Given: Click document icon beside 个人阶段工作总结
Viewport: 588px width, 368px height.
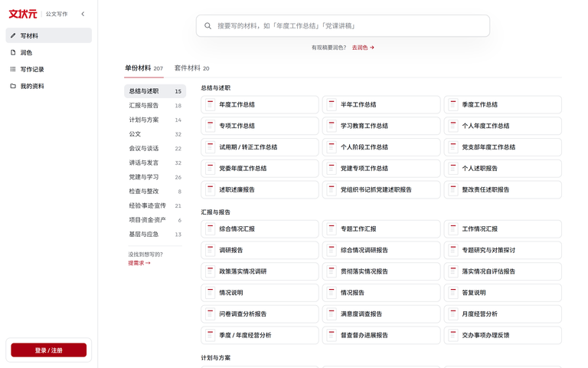Looking at the screenshot, I should 332,147.
